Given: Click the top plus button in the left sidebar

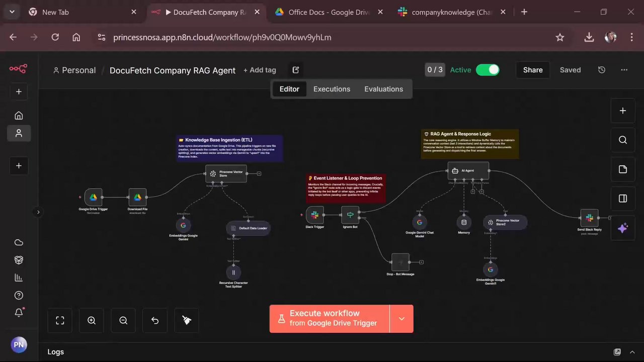Looking at the screenshot, I should 19,92.
